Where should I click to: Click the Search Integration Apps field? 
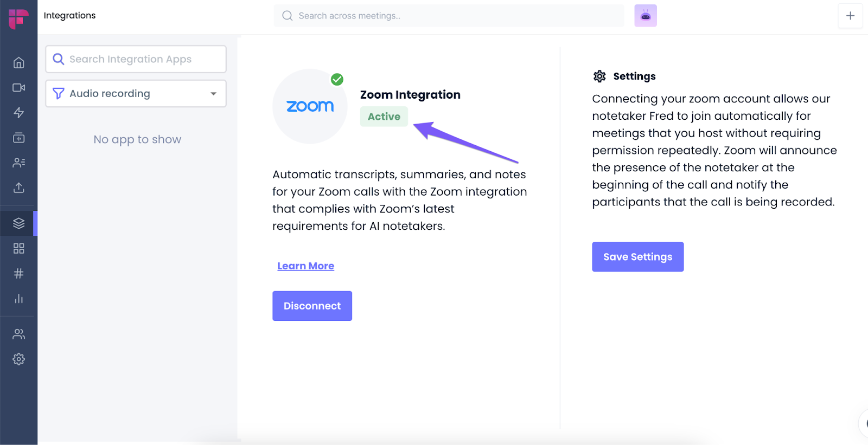136,59
